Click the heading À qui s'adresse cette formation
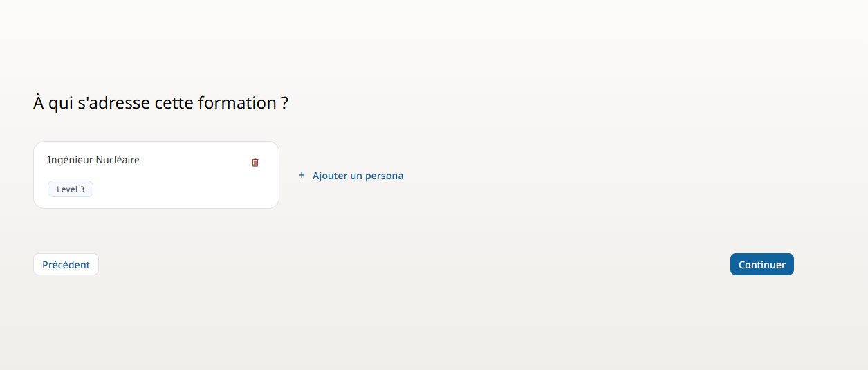The height and width of the screenshot is (370, 868). (160, 103)
